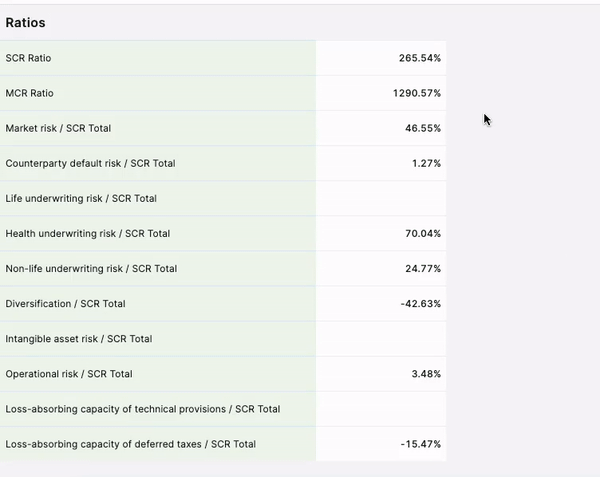Select Non-life underwriting risk / SCR Total

91,268
